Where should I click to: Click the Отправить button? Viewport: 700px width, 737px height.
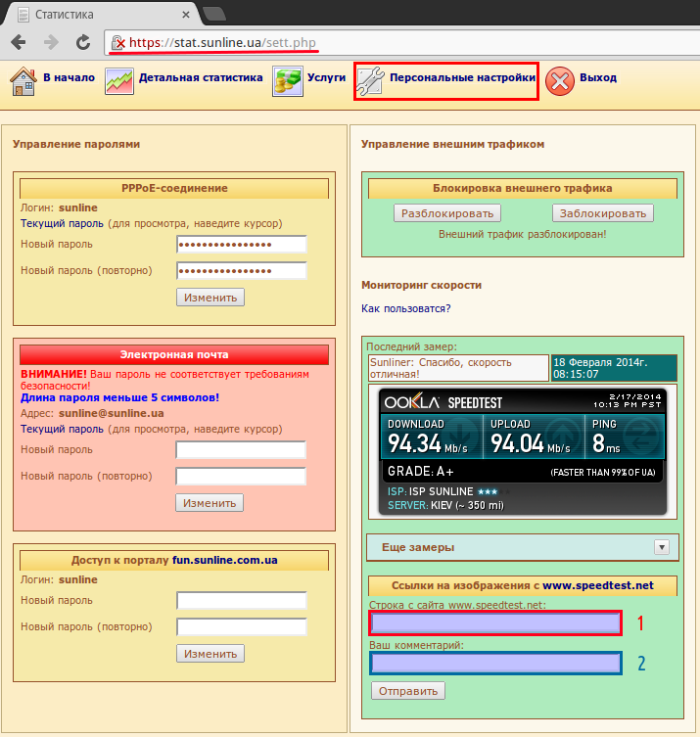point(408,691)
